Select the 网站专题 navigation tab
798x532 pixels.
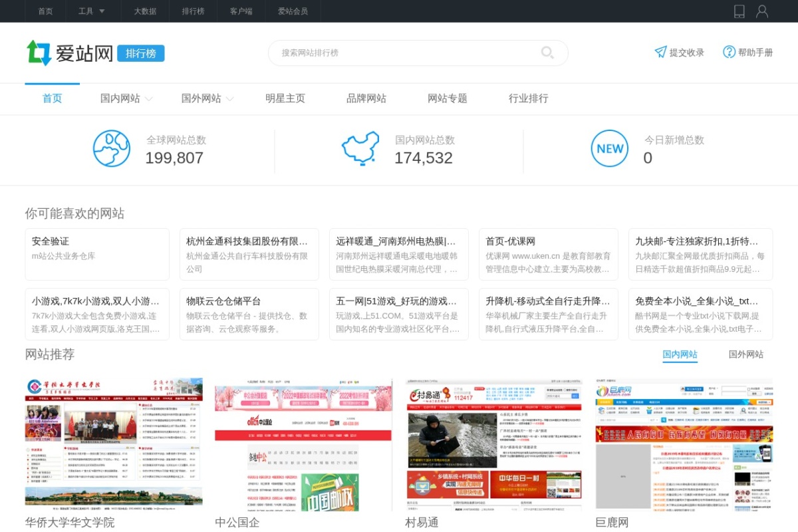tap(448, 98)
